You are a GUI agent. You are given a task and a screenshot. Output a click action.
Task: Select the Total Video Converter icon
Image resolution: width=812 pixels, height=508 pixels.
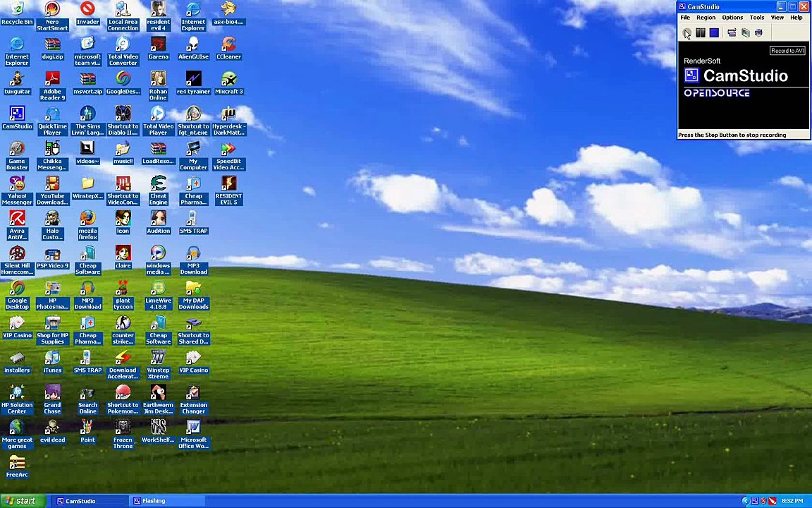click(123, 51)
